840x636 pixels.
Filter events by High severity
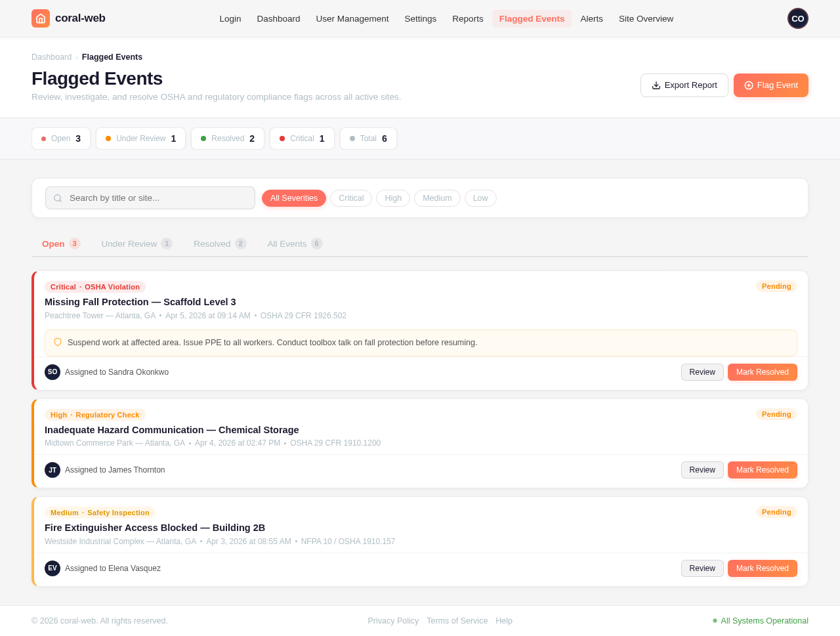(x=393, y=198)
